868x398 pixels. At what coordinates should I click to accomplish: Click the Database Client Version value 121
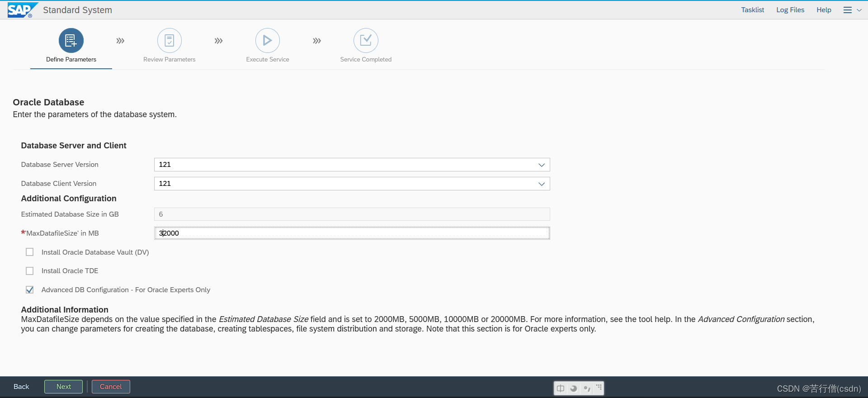coord(165,184)
